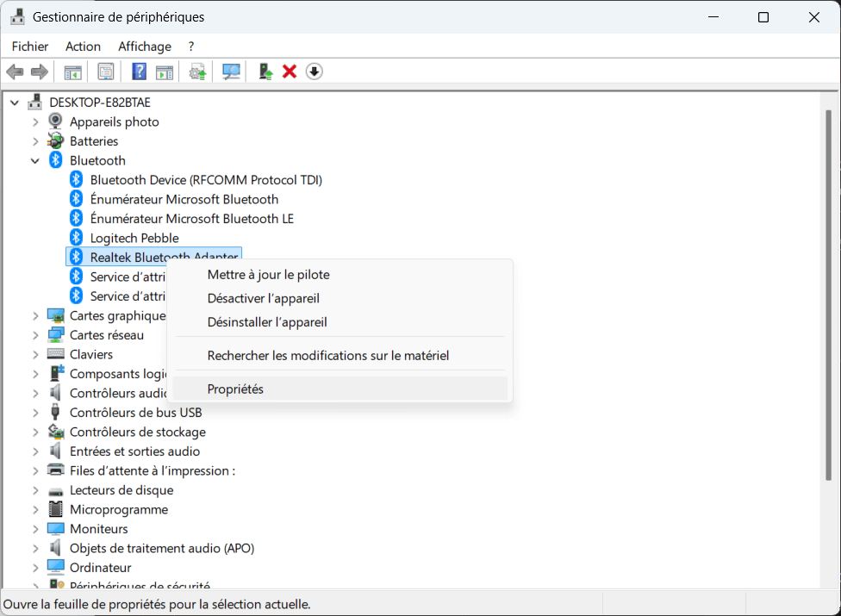Click the Bluetooth category icon
This screenshot has width=841, height=616.
56,159
